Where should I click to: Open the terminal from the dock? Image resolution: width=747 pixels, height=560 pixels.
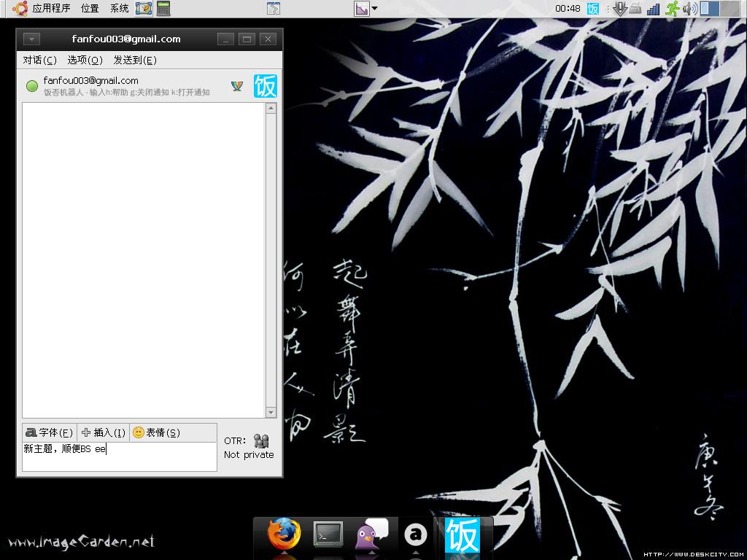click(328, 534)
